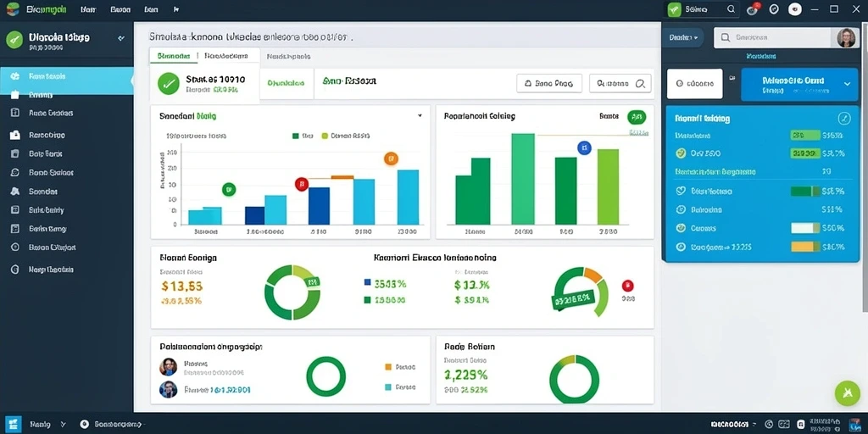
Task: Click the outlined button left of the search button
Action: click(549, 84)
